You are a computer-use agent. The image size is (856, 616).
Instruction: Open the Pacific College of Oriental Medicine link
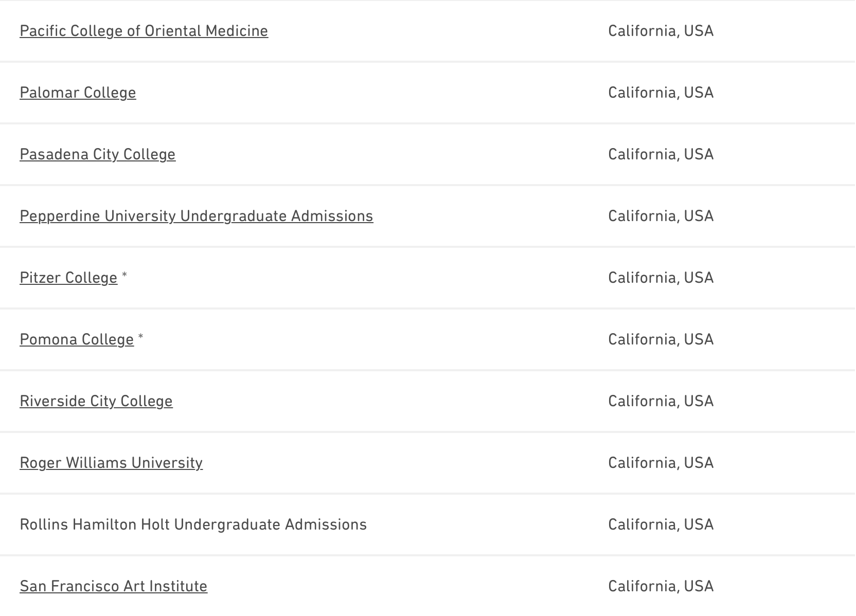144,31
